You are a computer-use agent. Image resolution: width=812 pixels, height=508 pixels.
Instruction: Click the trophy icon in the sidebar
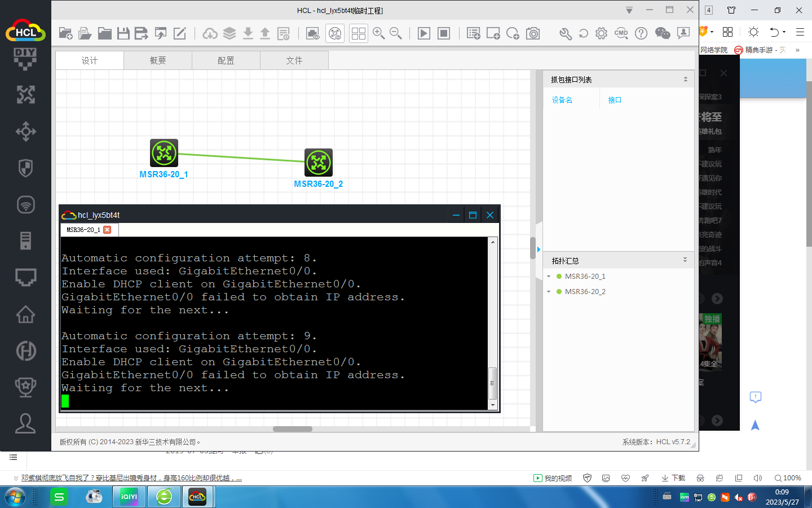[25, 387]
